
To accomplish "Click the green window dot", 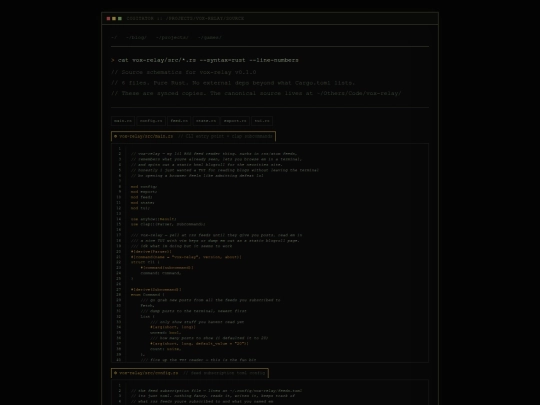I will pyautogui.click(x=120, y=19).
